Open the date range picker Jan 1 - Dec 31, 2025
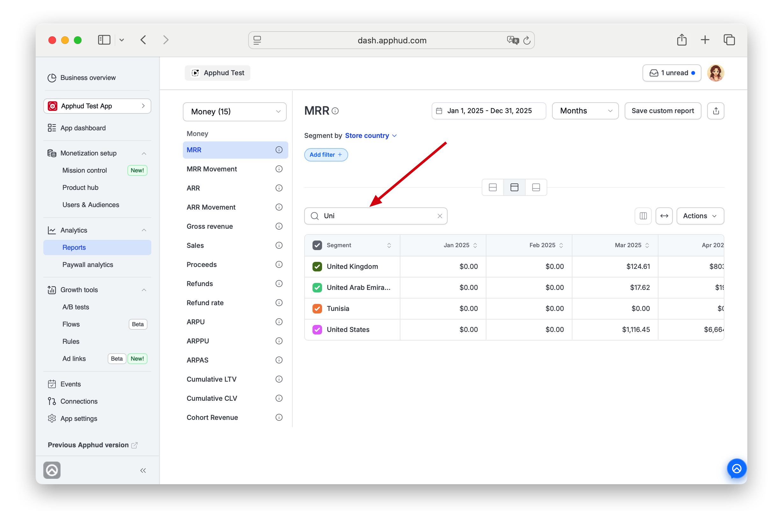The image size is (783, 532). click(x=489, y=111)
